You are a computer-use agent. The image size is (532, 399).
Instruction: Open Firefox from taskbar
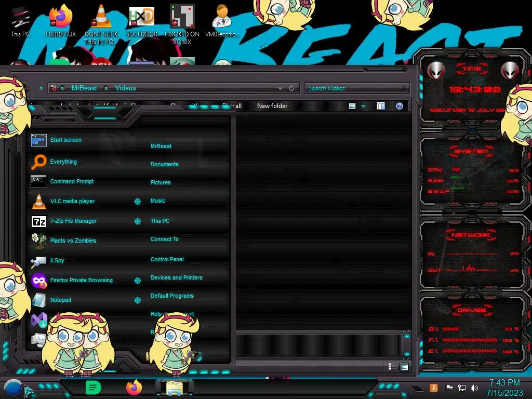tap(134, 388)
